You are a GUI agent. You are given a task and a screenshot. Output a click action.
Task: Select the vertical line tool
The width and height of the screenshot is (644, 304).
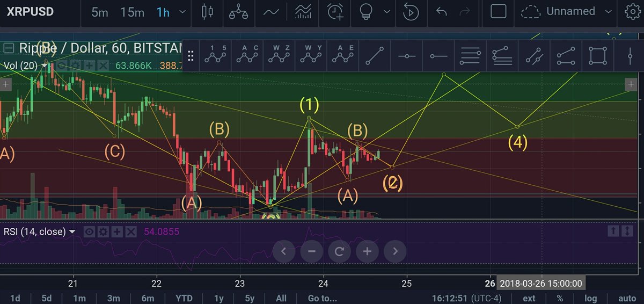(x=630, y=55)
